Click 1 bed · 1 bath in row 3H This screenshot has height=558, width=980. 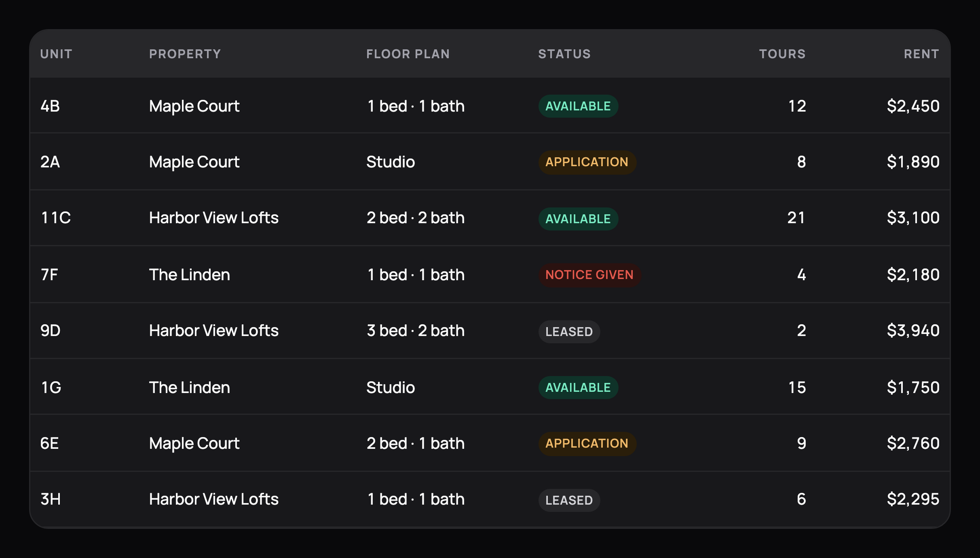(416, 499)
